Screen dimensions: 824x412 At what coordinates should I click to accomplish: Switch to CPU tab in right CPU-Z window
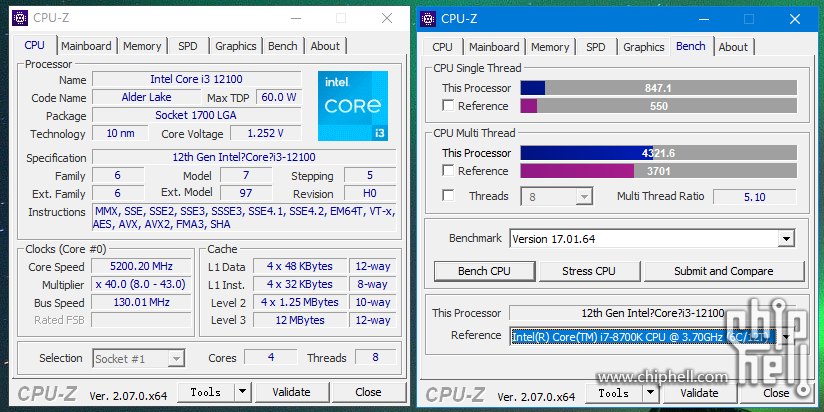pos(442,47)
